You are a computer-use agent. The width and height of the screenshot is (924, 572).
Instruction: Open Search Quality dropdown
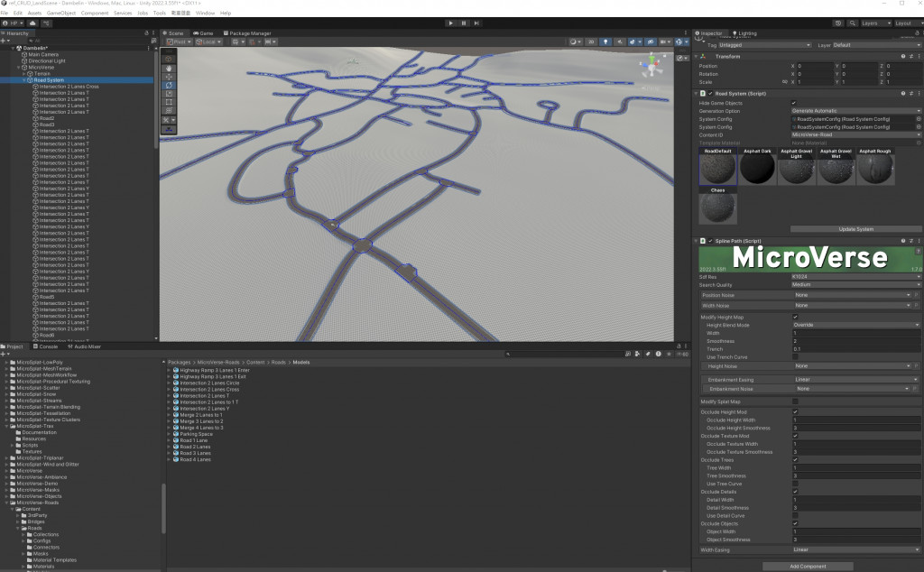pos(855,285)
